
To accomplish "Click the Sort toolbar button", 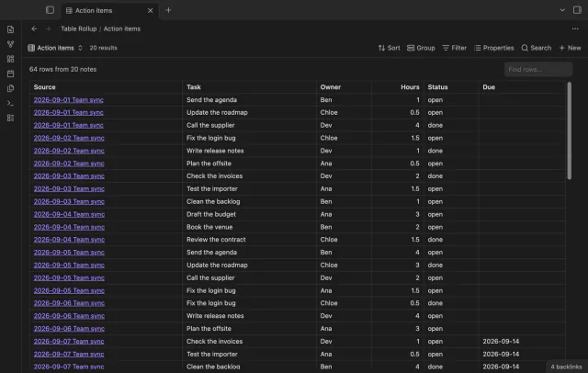I will (389, 48).
